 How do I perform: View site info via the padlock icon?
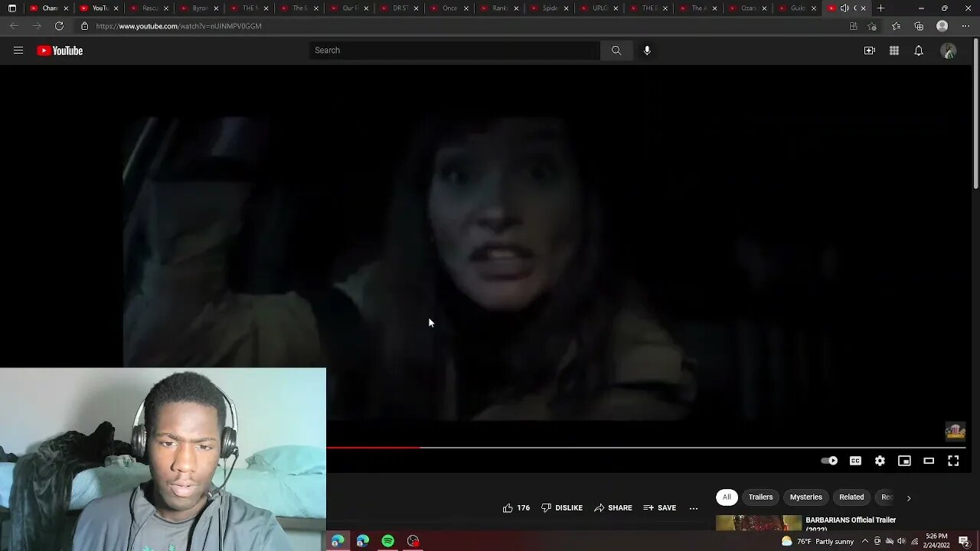coord(85,26)
